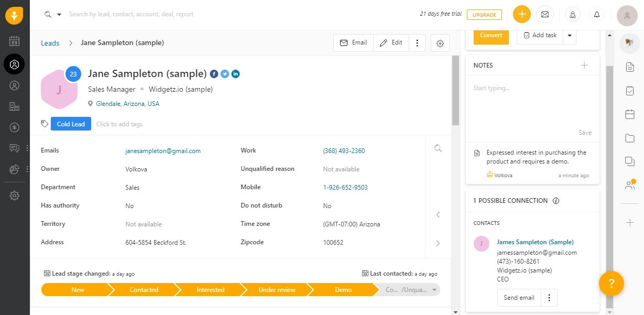Image resolution: width=644 pixels, height=315 pixels.
Task: Collapse the details panel chevron
Action: 438,214
